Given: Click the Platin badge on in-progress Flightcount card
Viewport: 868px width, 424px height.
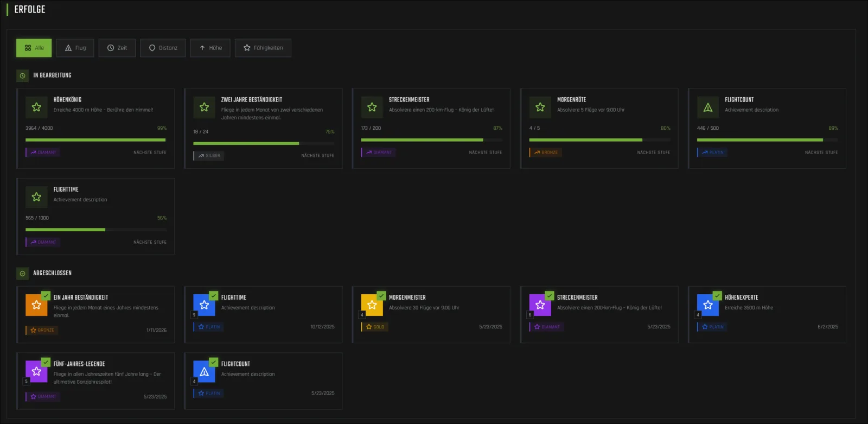Looking at the screenshot, I should click(x=712, y=153).
